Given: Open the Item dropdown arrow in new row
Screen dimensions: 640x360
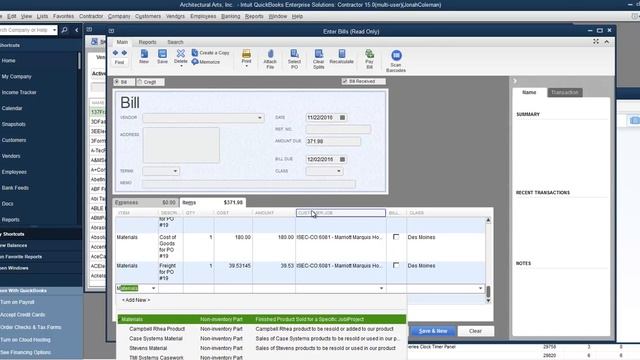Looking at the screenshot, I should tap(153, 288).
